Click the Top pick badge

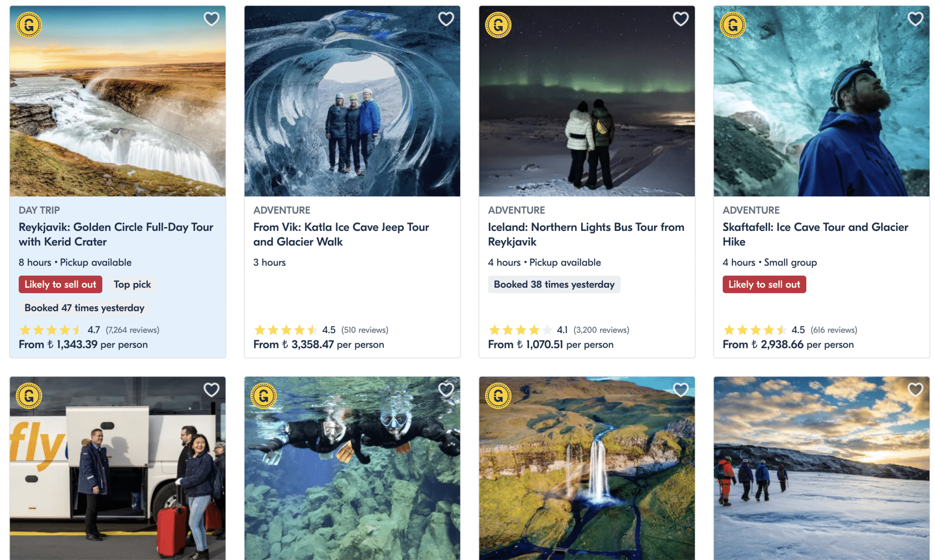(132, 284)
